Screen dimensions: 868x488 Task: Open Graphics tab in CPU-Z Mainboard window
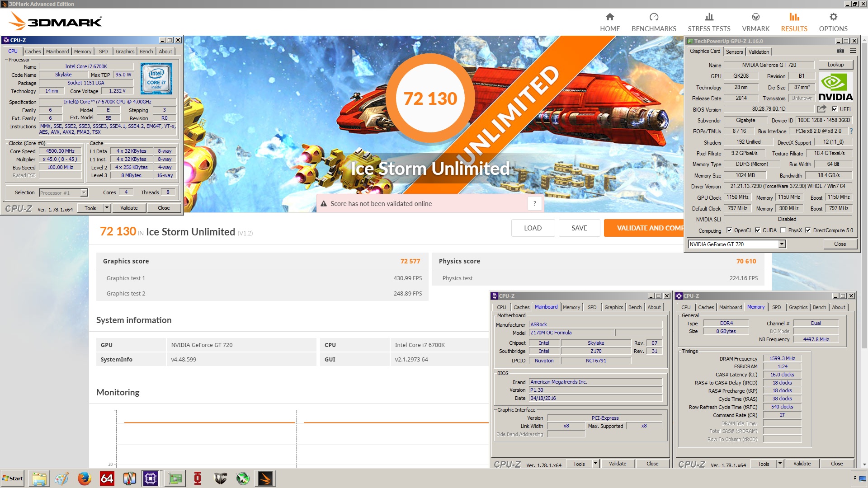point(613,307)
